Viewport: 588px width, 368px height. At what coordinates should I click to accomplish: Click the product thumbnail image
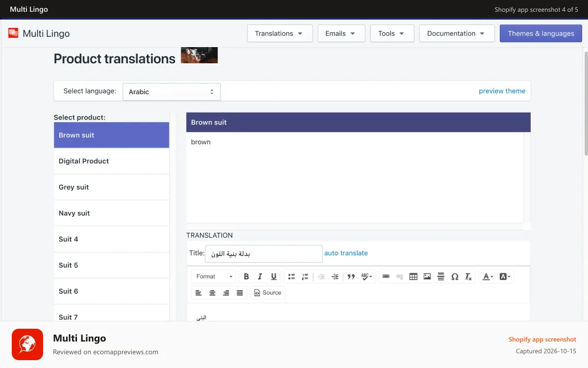pyautogui.click(x=199, y=55)
